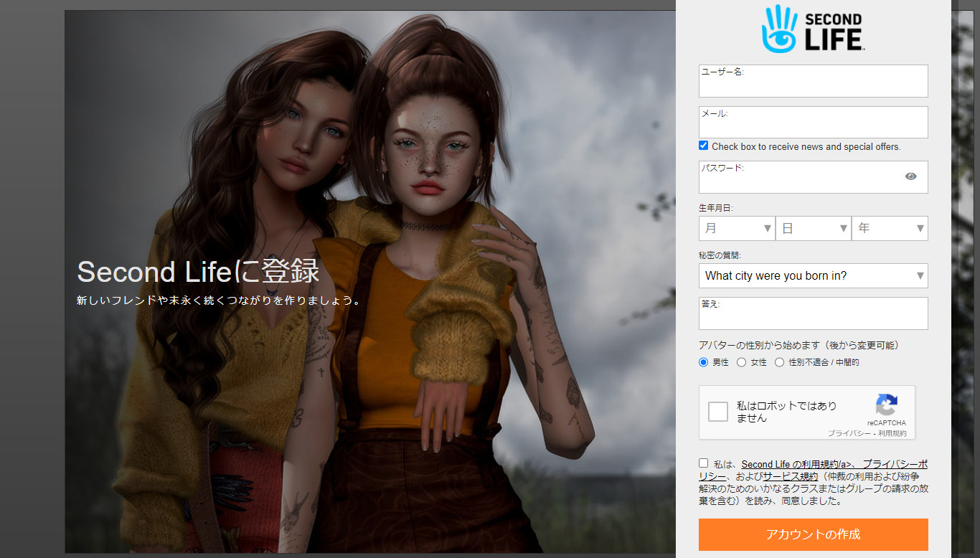Select the 男性 radio button
This screenshot has width=980, height=558.
pos(703,362)
